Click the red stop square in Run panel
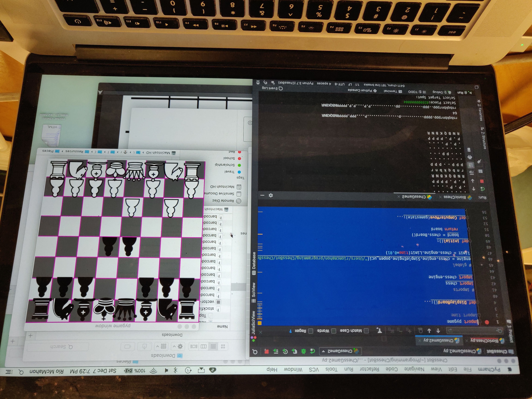 click(x=482, y=181)
